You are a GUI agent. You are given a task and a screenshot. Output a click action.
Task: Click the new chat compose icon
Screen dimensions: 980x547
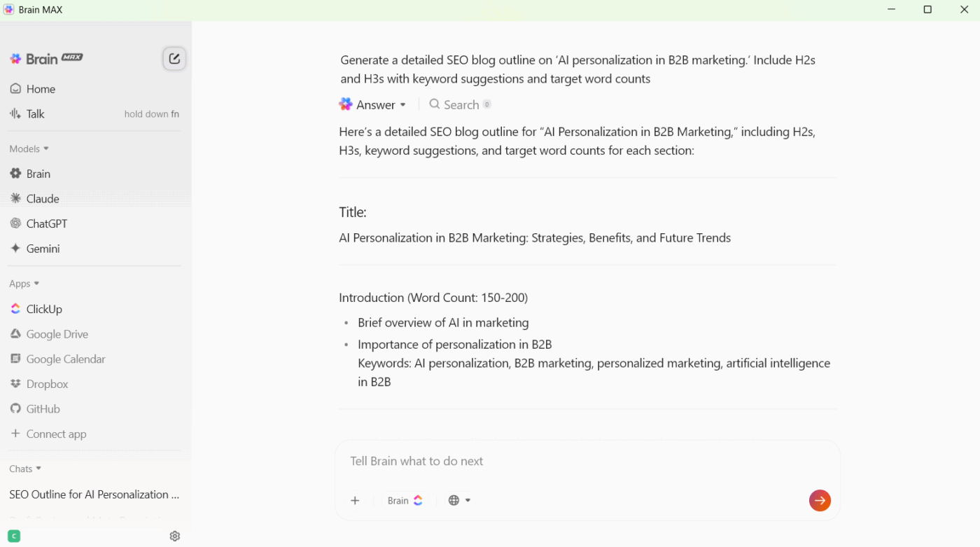coord(174,59)
